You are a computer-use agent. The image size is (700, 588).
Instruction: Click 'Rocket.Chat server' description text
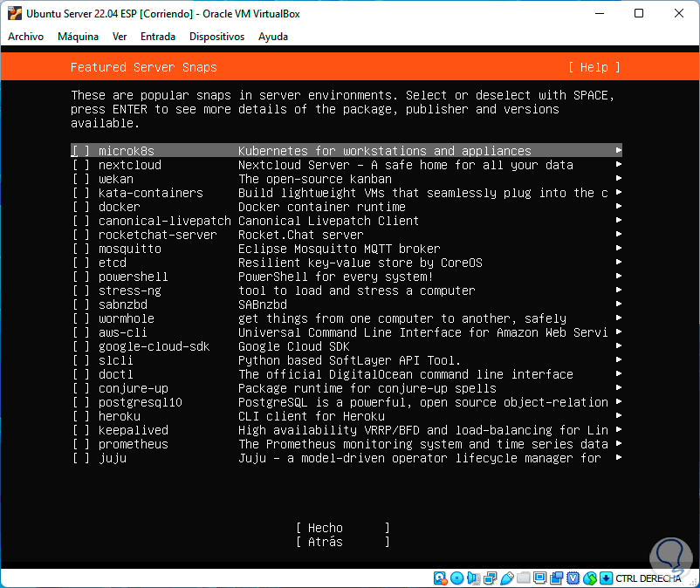(x=301, y=235)
